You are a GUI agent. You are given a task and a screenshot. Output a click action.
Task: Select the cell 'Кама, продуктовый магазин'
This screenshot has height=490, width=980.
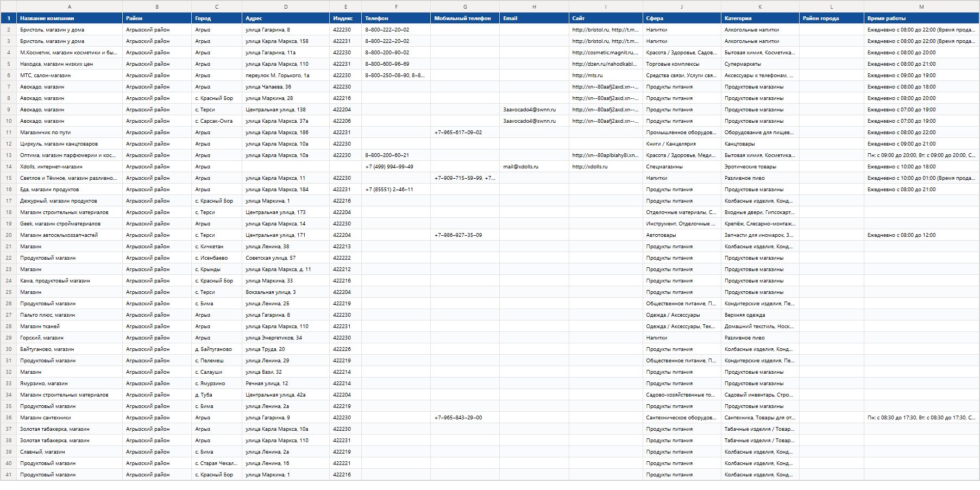coord(70,281)
